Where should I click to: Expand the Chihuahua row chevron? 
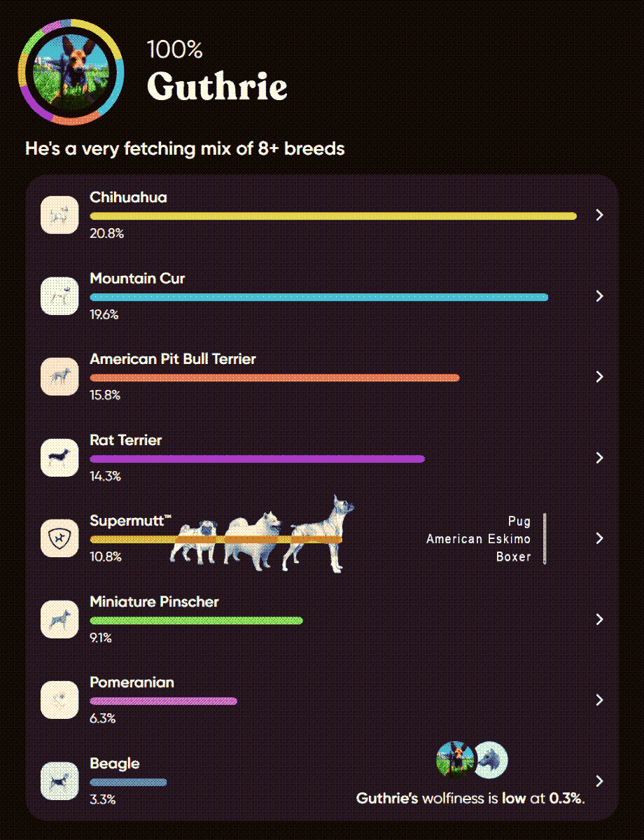(599, 215)
